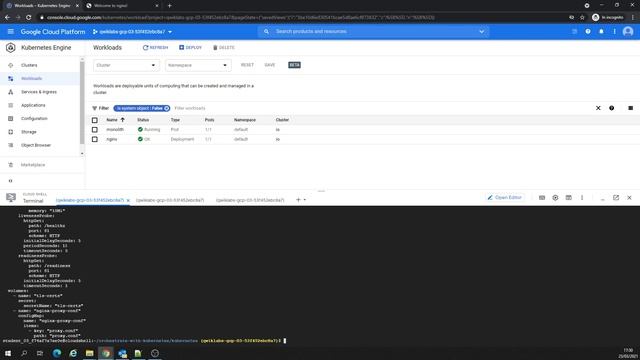Toggle the select-all workloads checkbox

point(95,120)
